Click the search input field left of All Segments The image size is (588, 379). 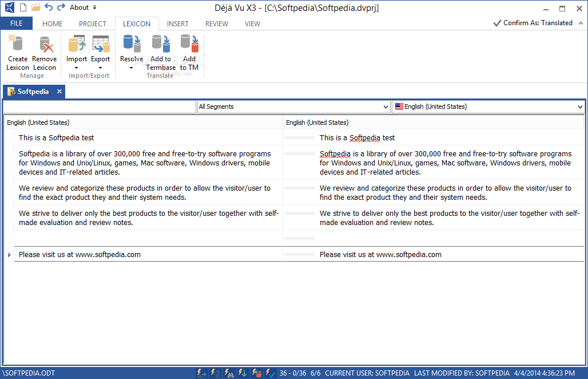tap(100, 107)
